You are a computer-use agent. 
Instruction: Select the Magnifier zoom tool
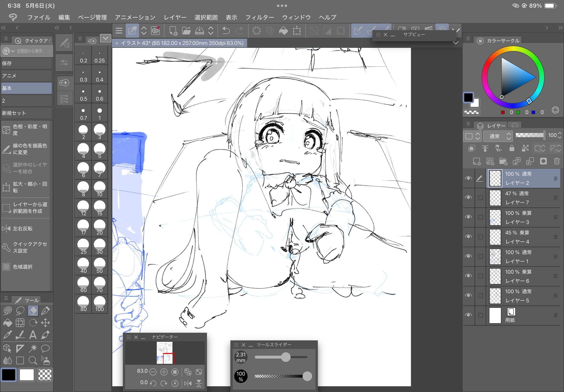tap(33, 360)
